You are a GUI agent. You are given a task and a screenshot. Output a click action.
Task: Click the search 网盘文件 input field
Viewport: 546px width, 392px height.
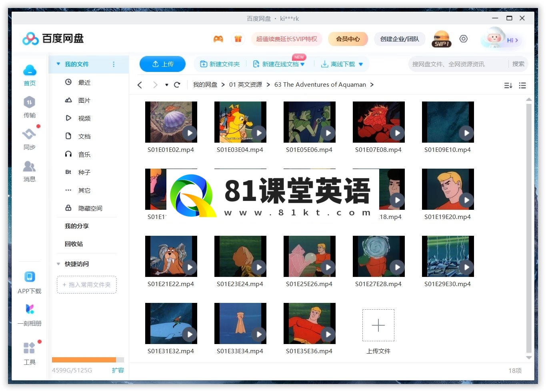click(458, 64)
